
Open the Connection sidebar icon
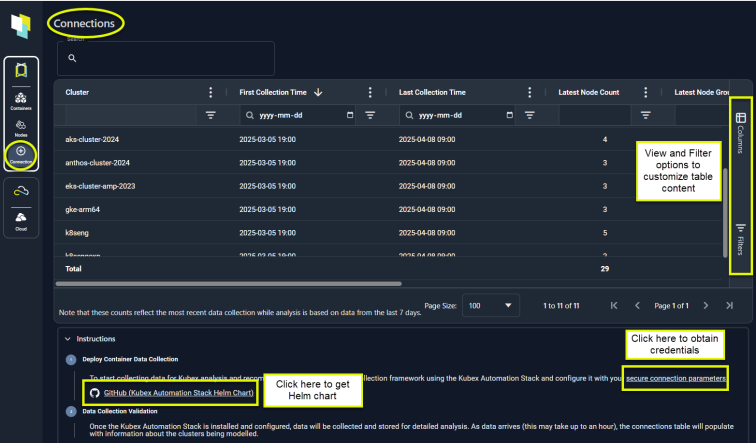[x=21, y=155]
